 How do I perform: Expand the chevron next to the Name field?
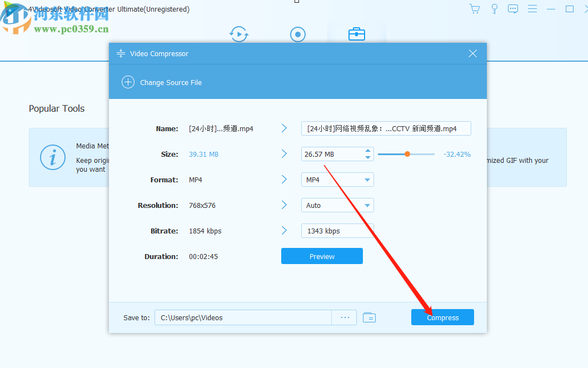(x=284, y=128)
